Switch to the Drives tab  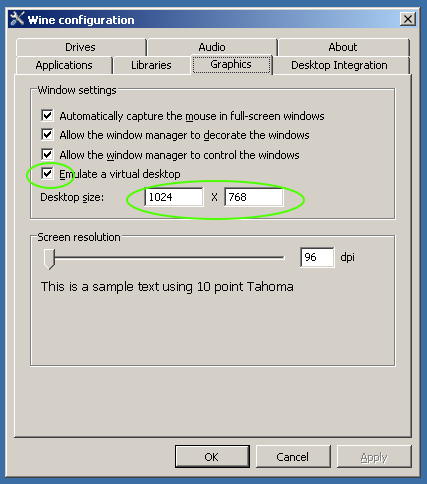click(x=80, y=47)
